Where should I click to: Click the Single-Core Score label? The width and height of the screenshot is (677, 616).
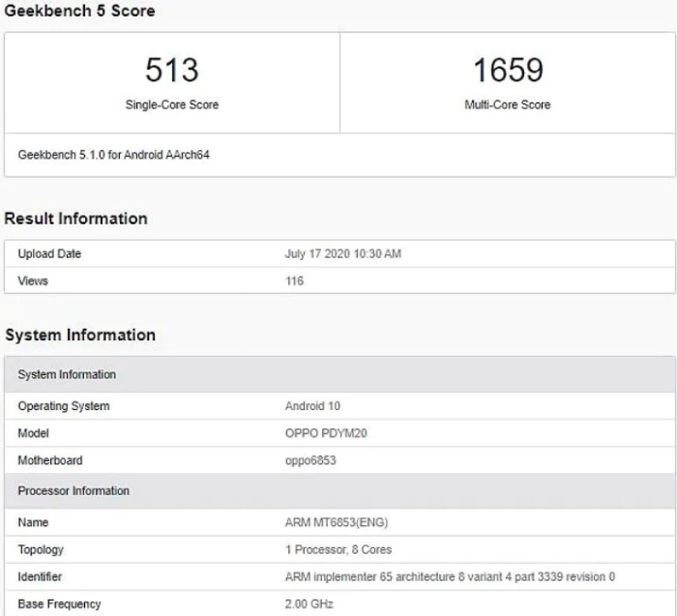[172, 104]
